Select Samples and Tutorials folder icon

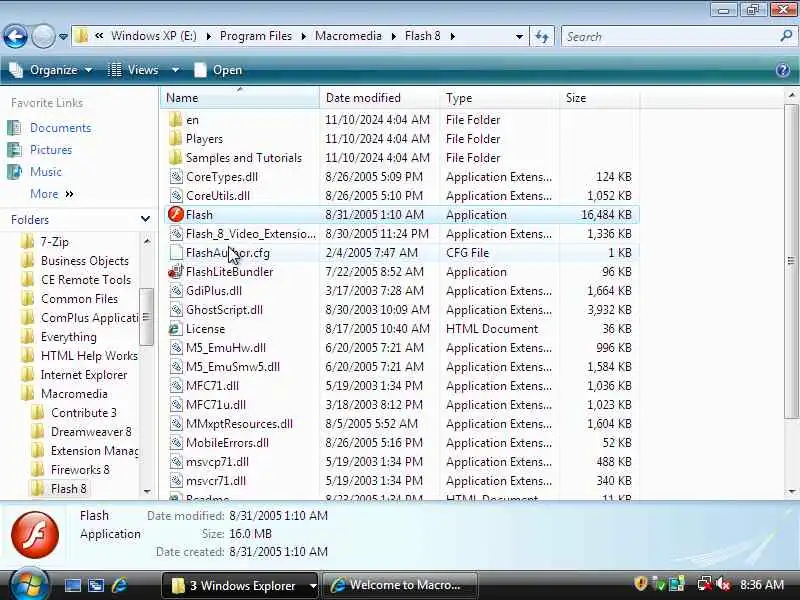click(176, 157)
